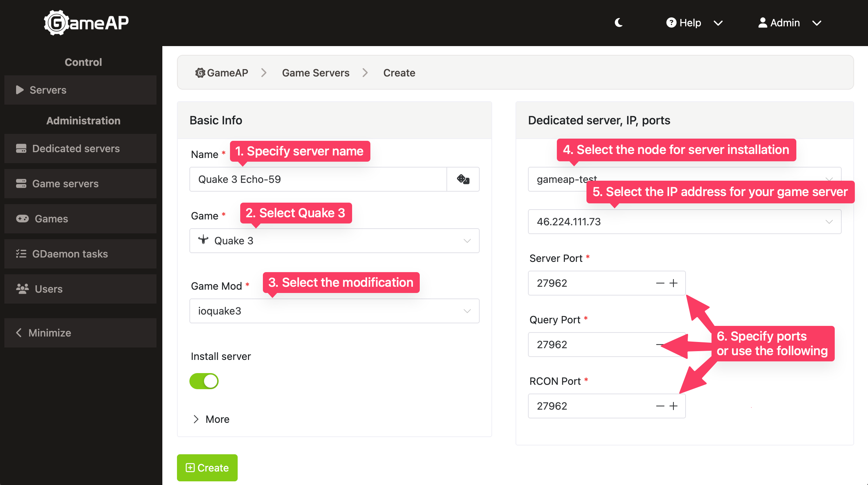Click the minus stepper on Server Port
This screenshot has height=485, width=868.
click(x=660, y=283)
